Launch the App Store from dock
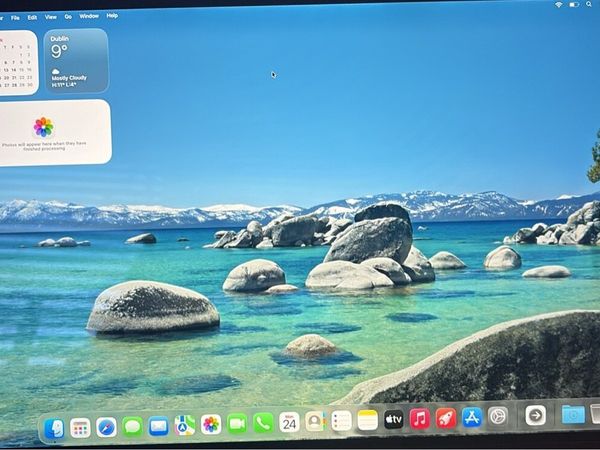The width and height of the screenshot is (600, 450). point(472,417)
